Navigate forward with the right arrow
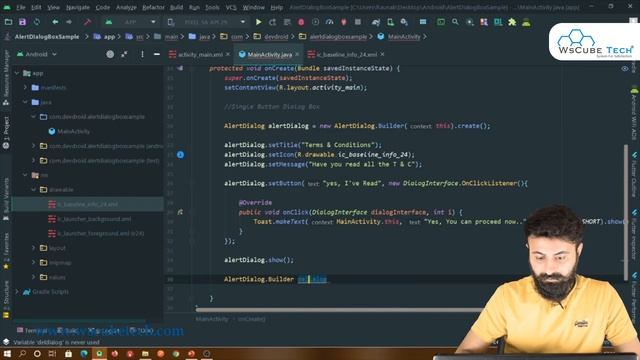The width and height of the screenshot is (640, 360). point(69,22)
